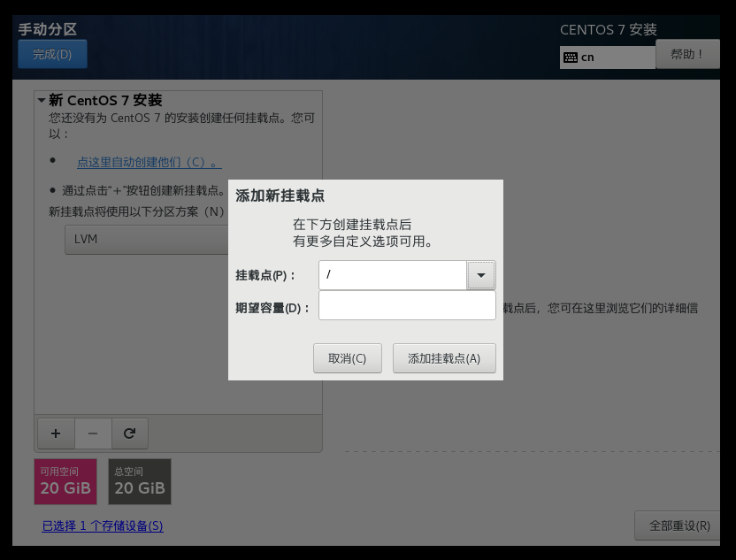736x560 pixels.
Task: Click the minus icon to remove mount point
Action: click(x=93, y=433)
